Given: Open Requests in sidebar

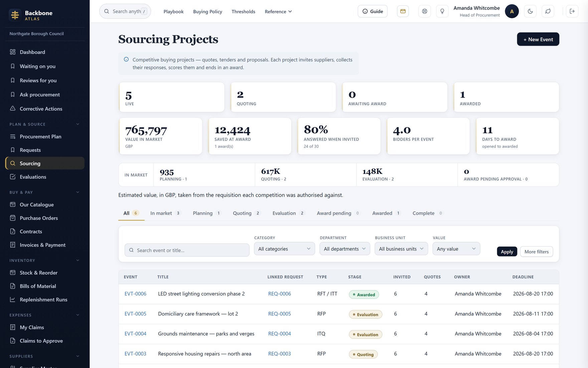Looking at the screenshot, I should click(x=45, y=150).
